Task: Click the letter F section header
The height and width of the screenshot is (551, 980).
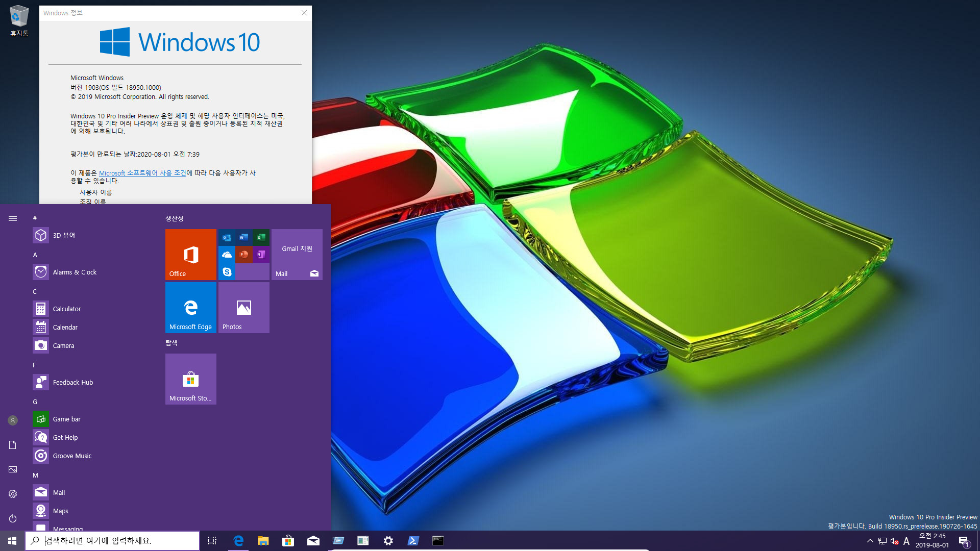Action: [35, 365]
